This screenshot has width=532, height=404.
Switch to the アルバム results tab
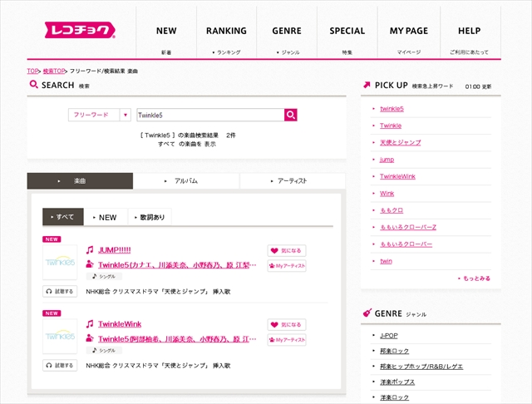click(x=186, y=180)
